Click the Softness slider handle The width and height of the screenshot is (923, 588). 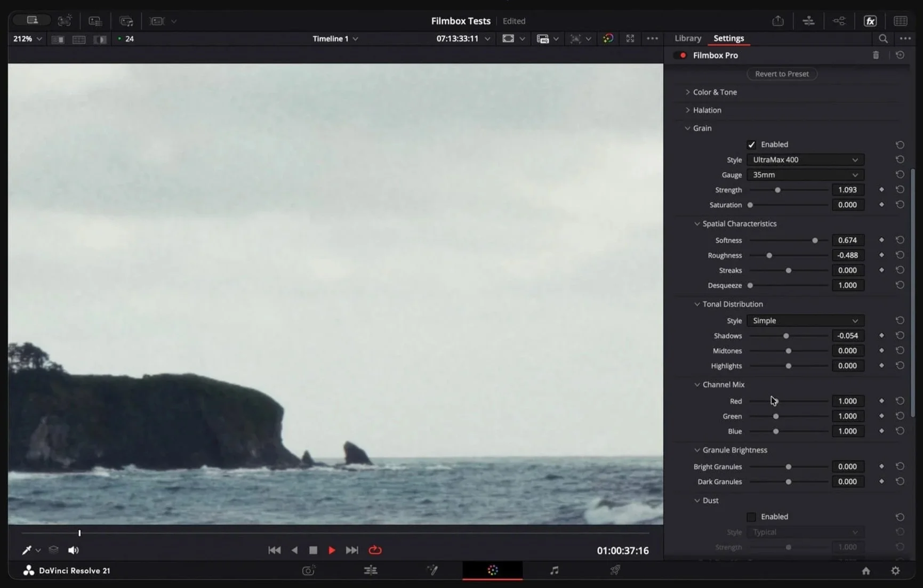point(815,240)
